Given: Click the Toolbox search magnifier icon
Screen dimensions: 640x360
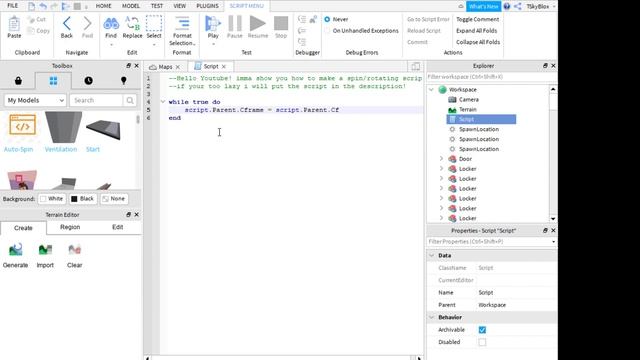Looking at the screenshot, I should pos(130,100).
